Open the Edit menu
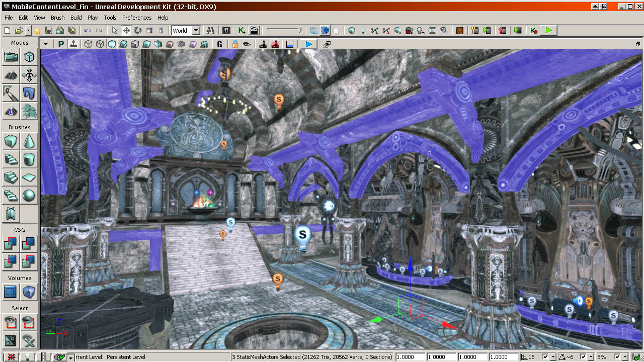The height and width of the screenshot is (362, 644). pyautogui.click(x=23, y=18)
